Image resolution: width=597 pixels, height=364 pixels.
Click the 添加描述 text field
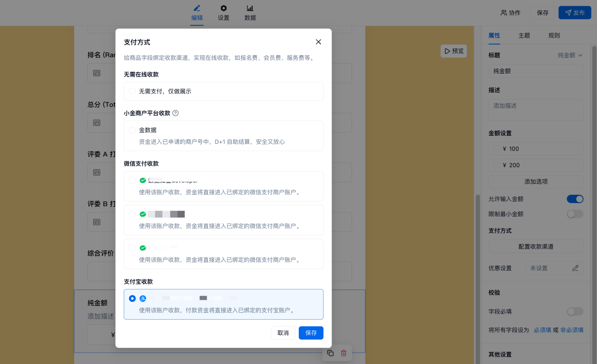point(535,110)
